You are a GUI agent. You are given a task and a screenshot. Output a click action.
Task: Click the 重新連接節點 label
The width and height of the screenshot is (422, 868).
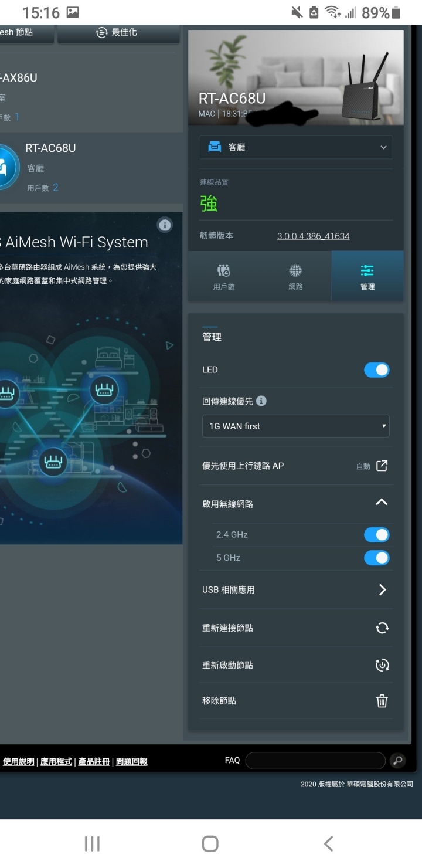tap(227, 628)
